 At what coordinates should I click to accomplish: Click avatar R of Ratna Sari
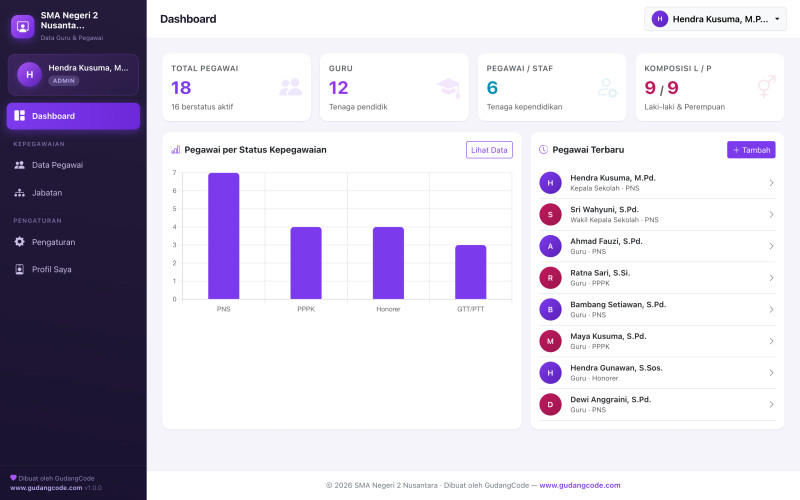tap(551, 278)
